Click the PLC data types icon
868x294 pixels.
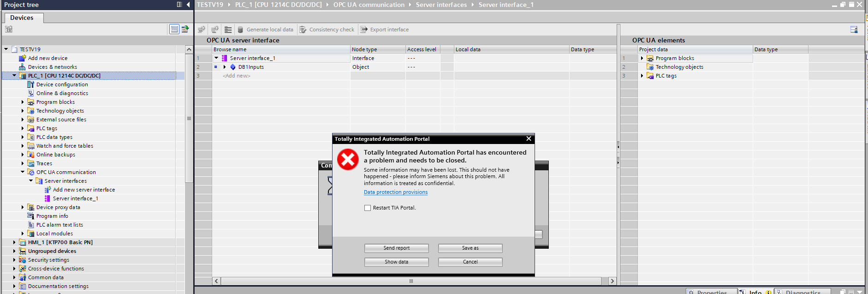point(31,137)
